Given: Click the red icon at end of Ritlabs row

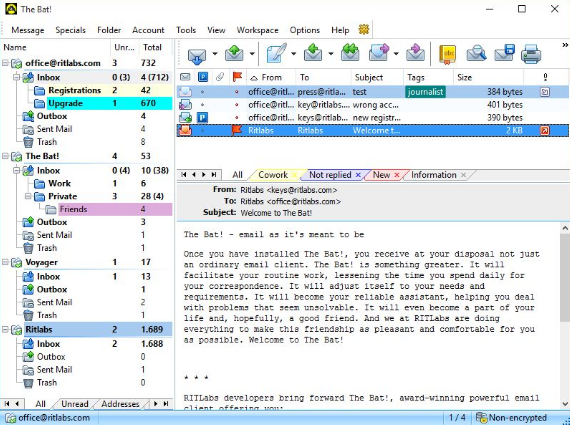Looking at the screenshot, I should [x=545, y=131].
